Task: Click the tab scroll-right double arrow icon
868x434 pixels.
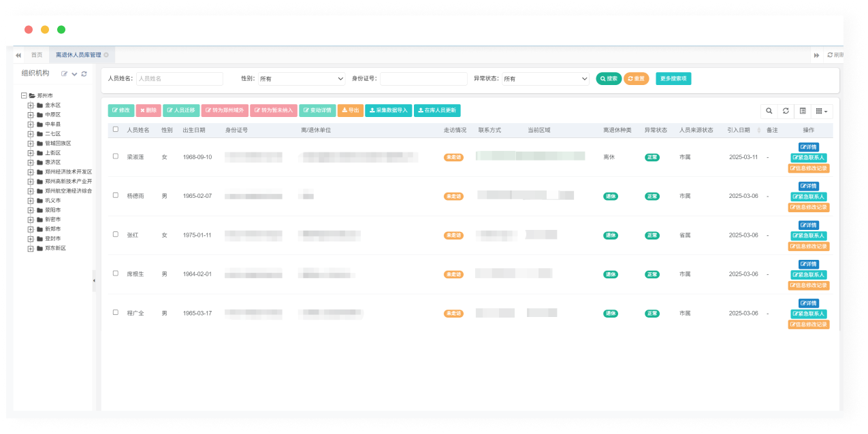Action: (x=817, y=55)
